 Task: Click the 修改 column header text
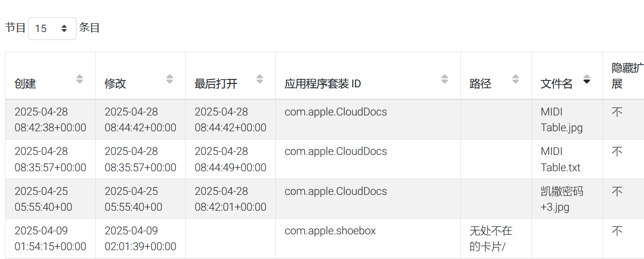pyautogui.click(x=115, y=83)
